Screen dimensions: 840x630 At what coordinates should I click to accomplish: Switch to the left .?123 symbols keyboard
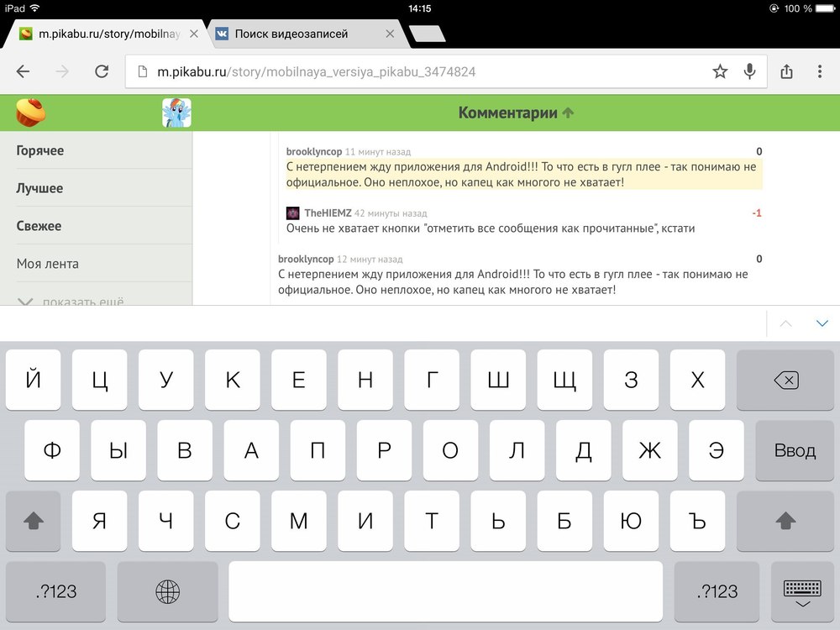click(55, 591)
